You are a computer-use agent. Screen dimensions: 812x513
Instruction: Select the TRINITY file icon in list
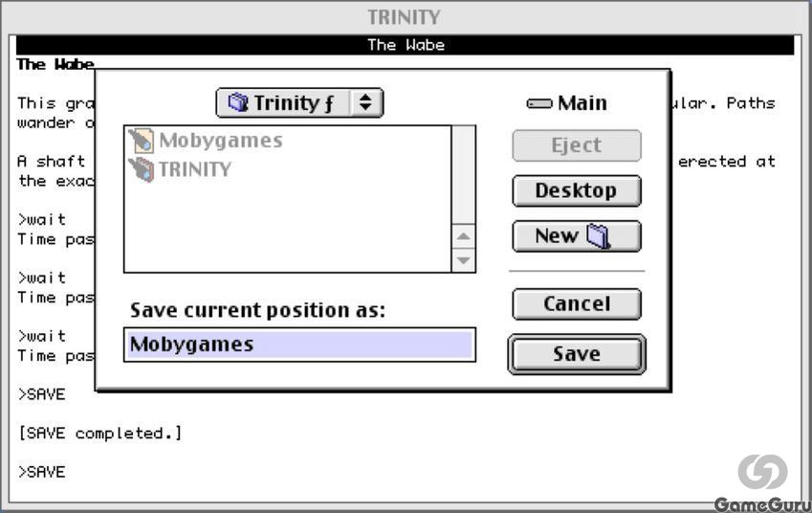coord(142,169)
